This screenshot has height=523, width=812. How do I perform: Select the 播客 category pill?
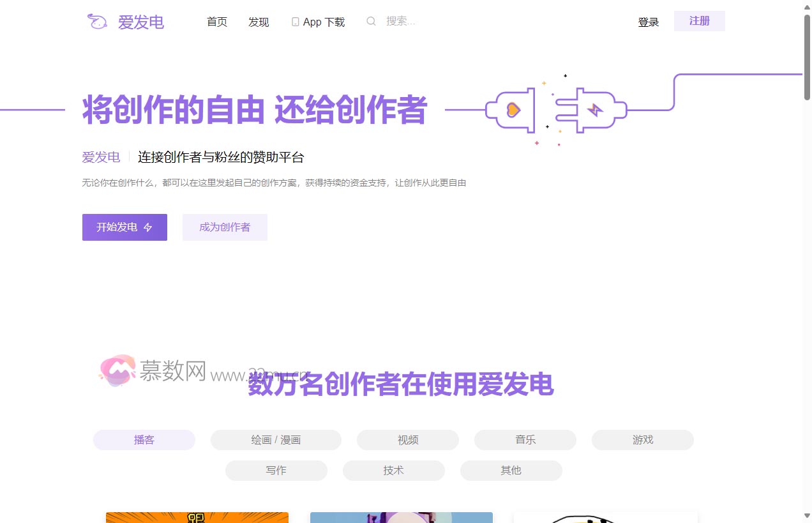(144, 439)
